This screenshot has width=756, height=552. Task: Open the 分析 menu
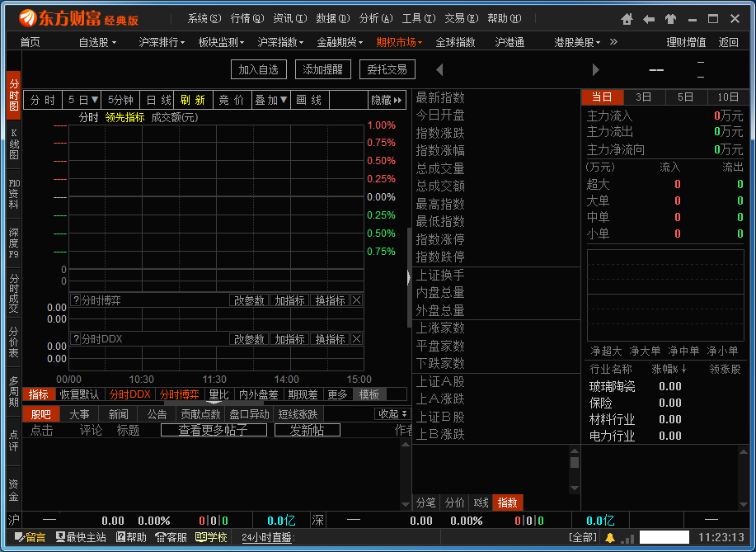point(375,18)
